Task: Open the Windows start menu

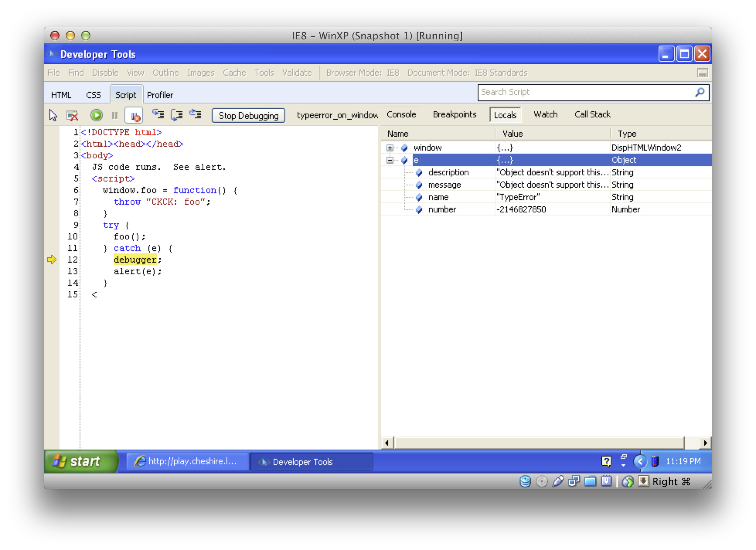Action: (81, 462)
